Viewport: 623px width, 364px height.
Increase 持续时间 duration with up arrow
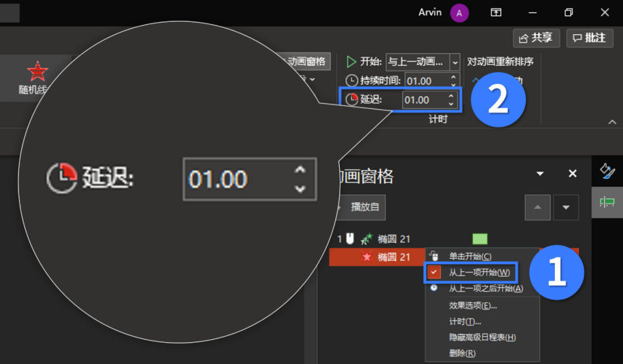[x=453, y=77]
